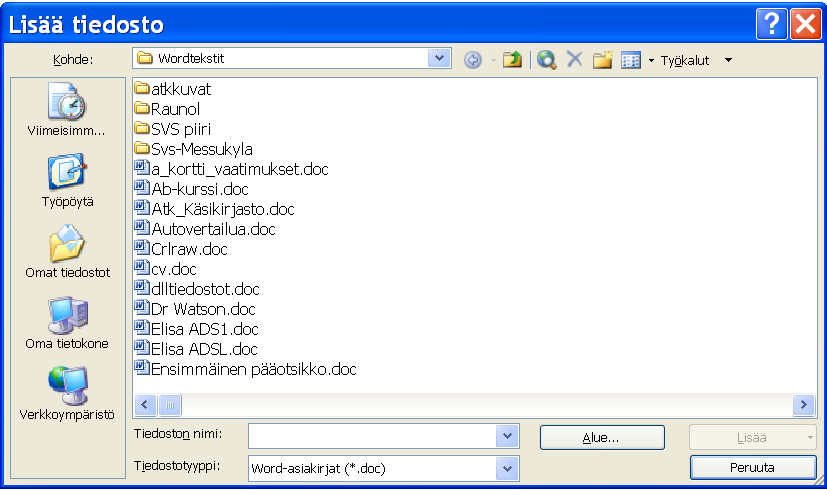Select the Svs-Messukyla folder
This screenshot has height=490, width=827.
click(194, 149)
